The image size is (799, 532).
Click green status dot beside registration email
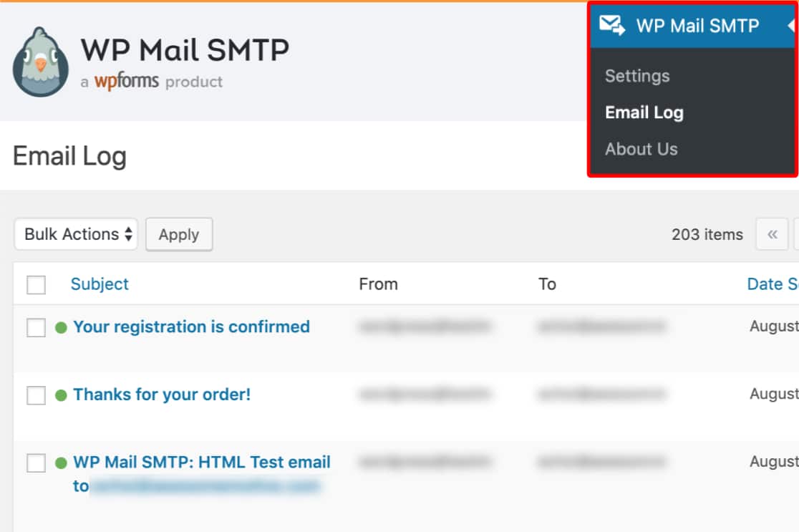coord(62,327)
